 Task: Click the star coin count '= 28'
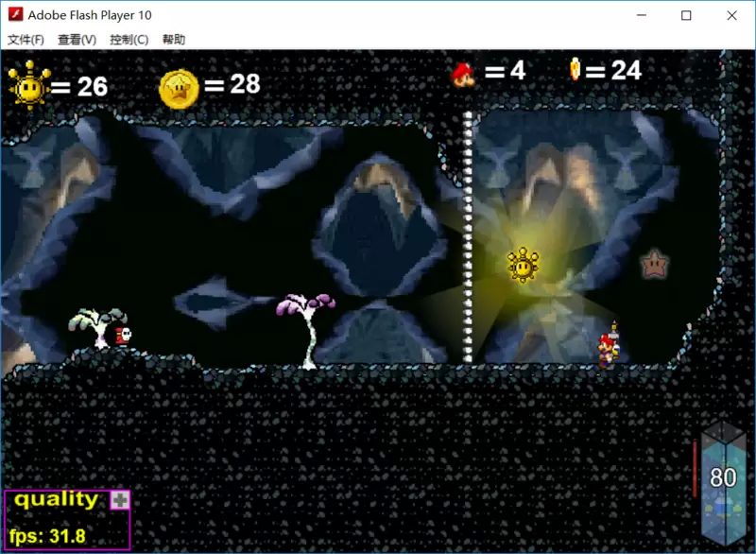232,84
